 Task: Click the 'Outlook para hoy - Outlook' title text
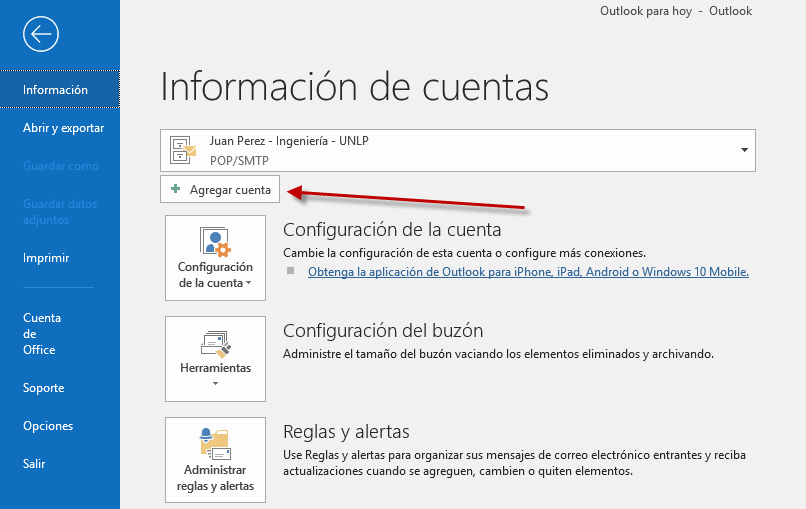coord(675,11)
